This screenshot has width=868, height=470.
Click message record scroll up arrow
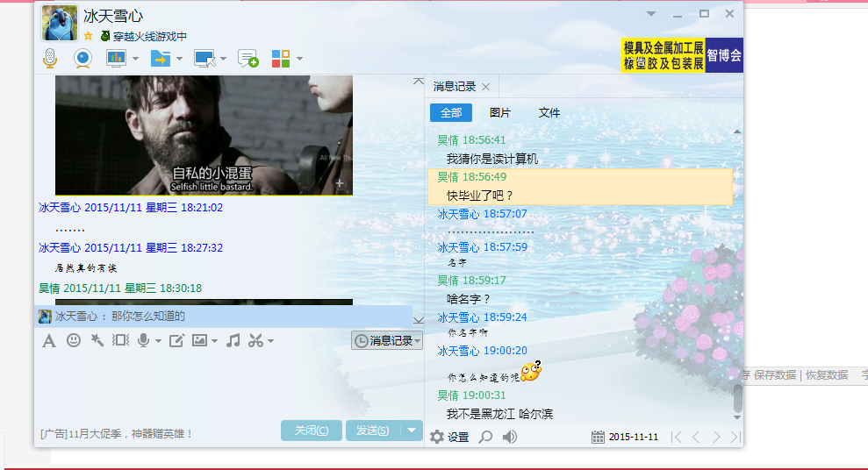click(737, 132)
